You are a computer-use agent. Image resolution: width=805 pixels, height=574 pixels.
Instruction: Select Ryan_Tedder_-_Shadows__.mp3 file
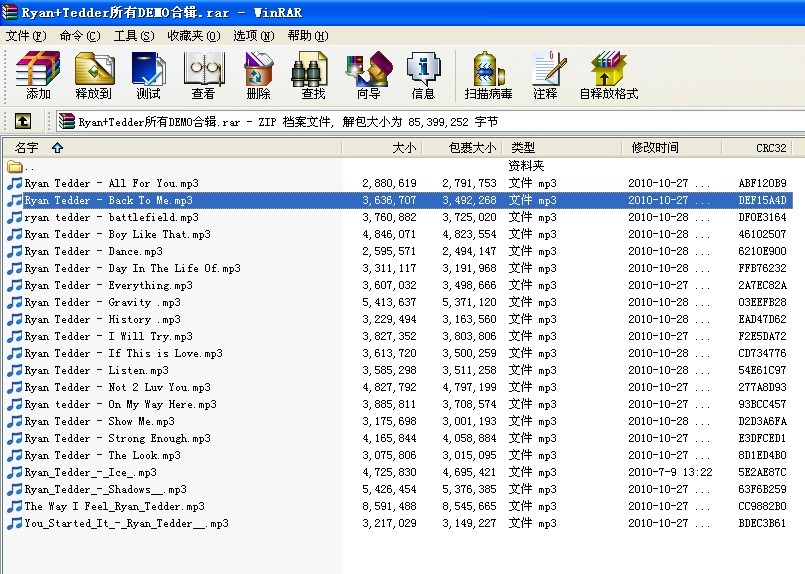click(x=105, y=489)
